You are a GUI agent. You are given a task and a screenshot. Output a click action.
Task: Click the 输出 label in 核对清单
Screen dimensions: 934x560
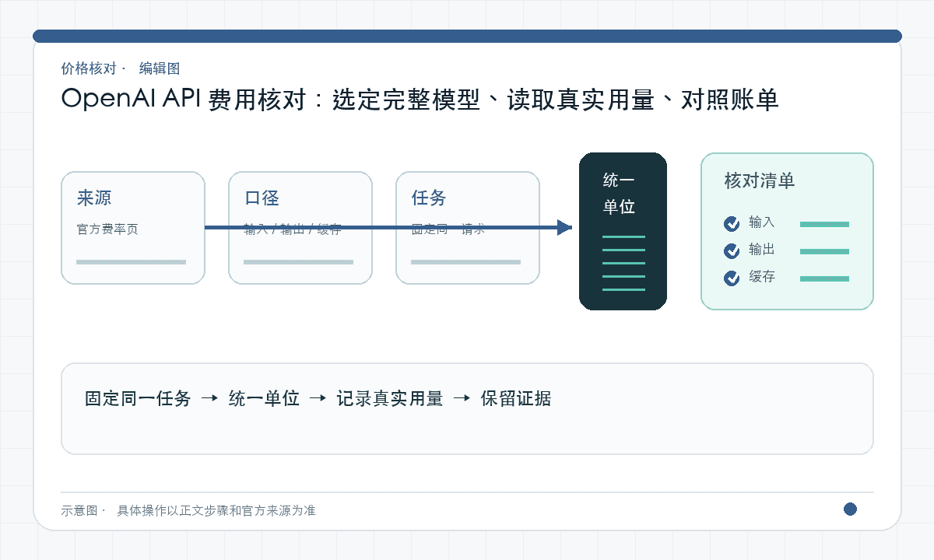click(762, 250)
